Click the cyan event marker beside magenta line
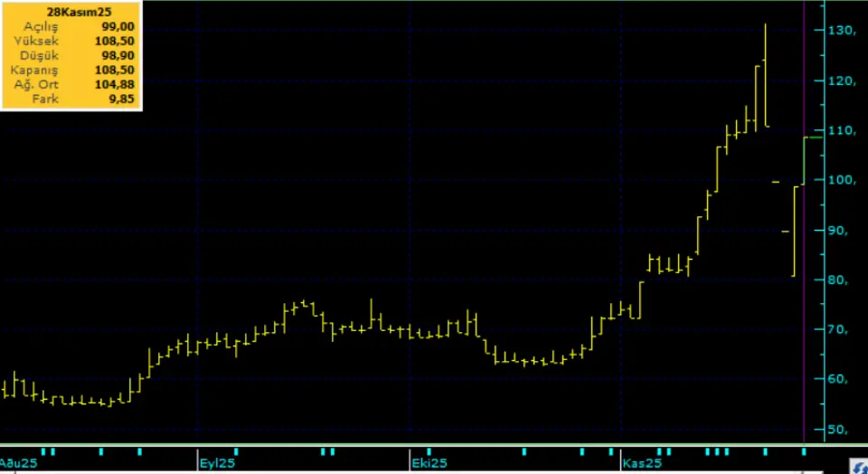The image size is (868, 474). 803,450
